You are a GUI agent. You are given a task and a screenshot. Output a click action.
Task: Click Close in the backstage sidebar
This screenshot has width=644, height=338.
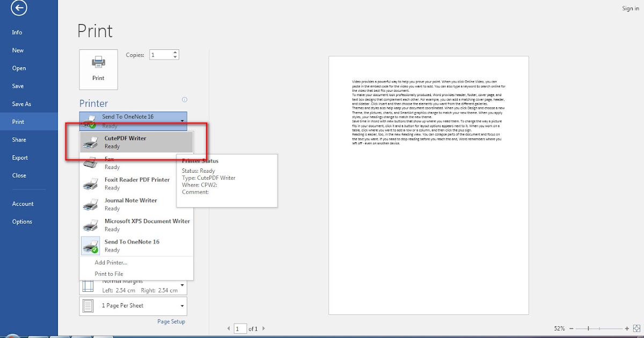tap(19, 175)
